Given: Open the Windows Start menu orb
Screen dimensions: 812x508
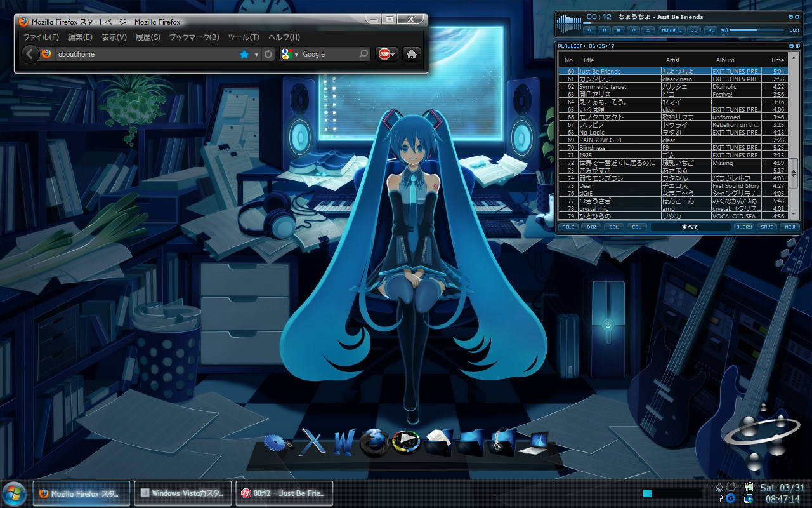Looking at the screenshot, I should click(x=14, y=493).
